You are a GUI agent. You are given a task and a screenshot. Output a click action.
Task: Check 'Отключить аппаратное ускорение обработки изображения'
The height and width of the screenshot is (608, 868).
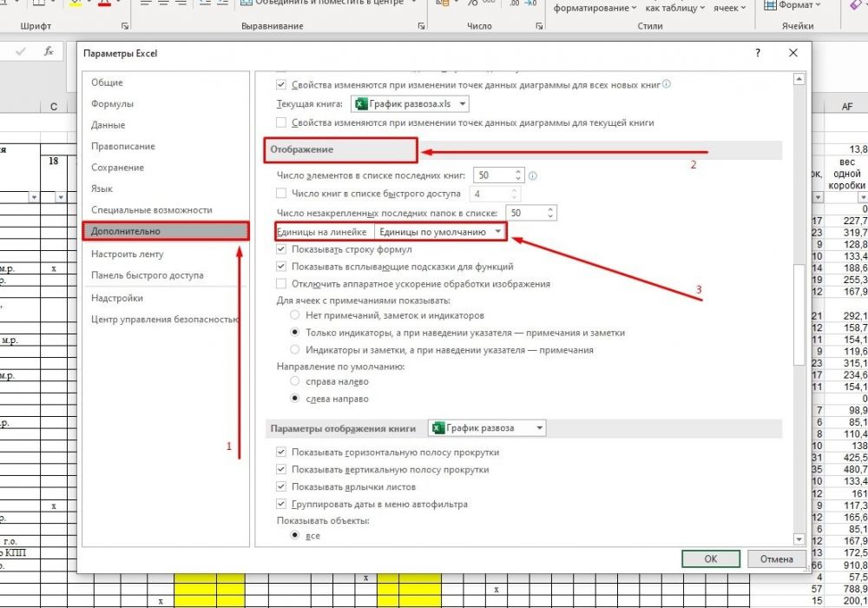281,283
